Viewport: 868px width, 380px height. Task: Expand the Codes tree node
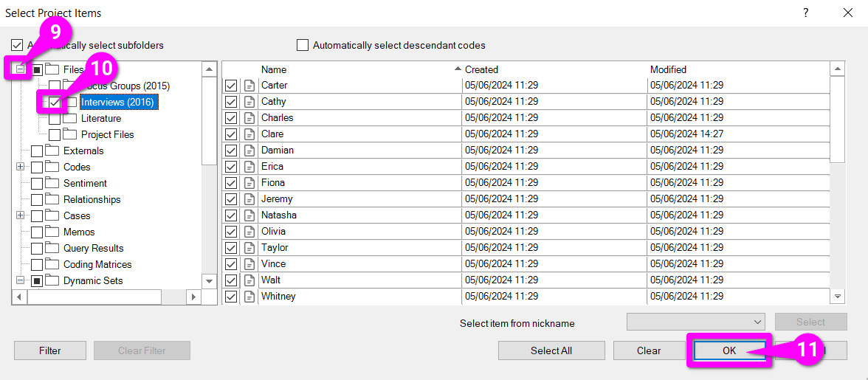(21, 167)
